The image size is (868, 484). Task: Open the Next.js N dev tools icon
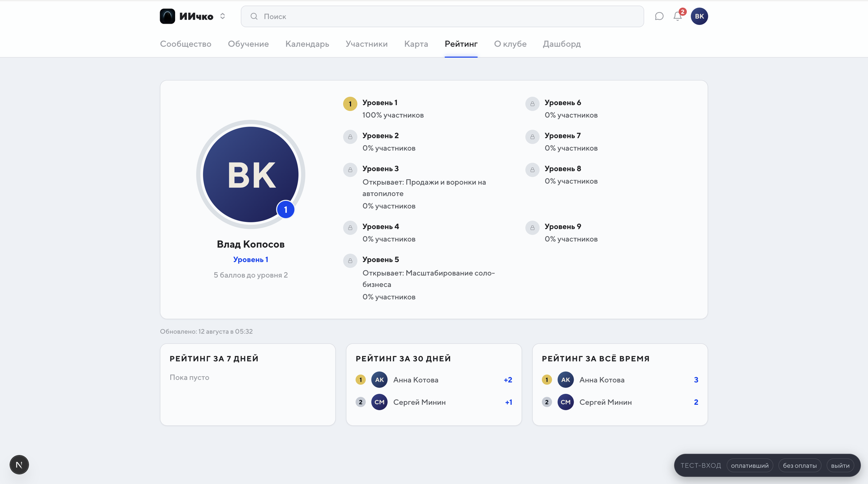click(19, 465)
